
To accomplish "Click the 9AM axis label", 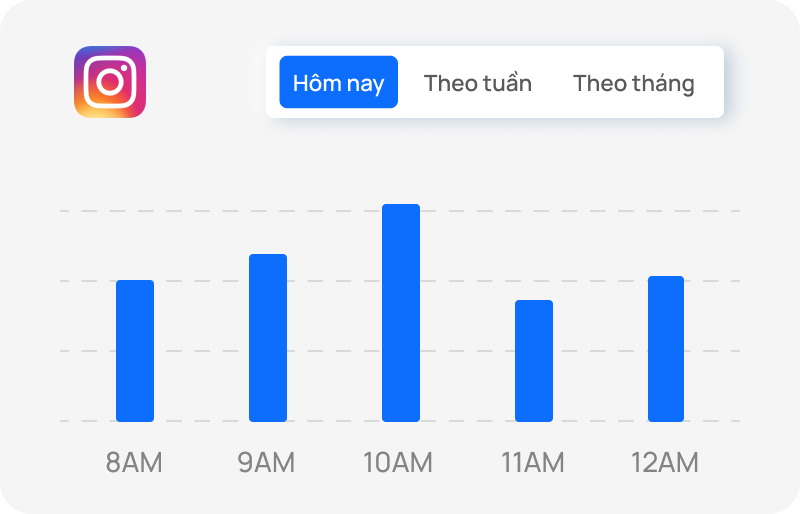I will [x=267, y=463].
